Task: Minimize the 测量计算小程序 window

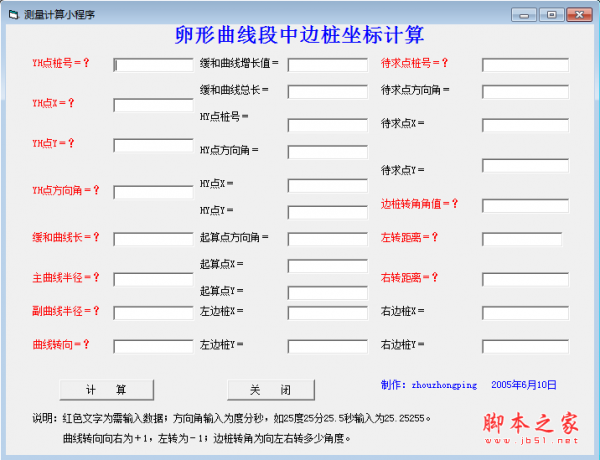Action: pyautogui.click(x=524, y=15)
